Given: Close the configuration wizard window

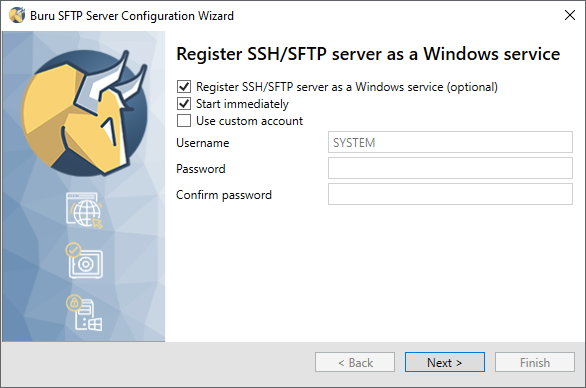Looking at the screenshot, I should (x=570, y=15).
